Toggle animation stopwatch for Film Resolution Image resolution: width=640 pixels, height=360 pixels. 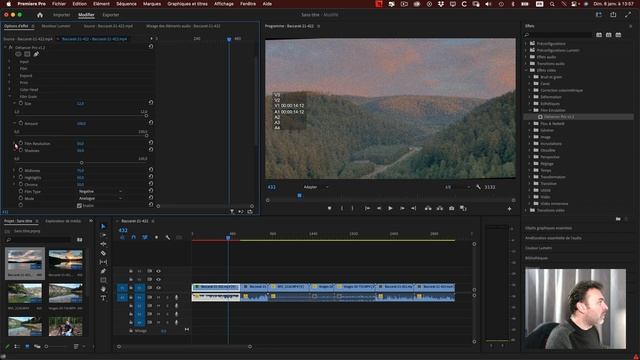pyautogui.click(x=21, y=143)
